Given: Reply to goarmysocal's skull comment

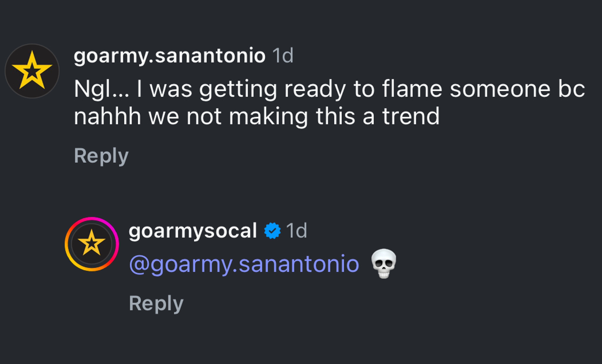Looking at the screenshot, I should coord(156,303).
